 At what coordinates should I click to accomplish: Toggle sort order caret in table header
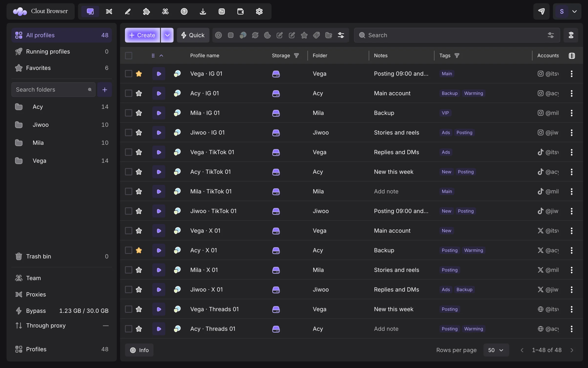(x=161, y=56)
